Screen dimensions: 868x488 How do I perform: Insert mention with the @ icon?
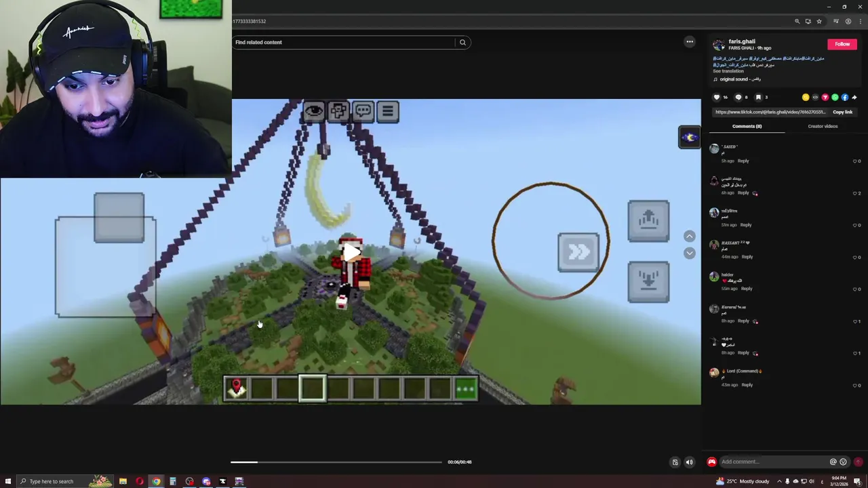pyautogui.click(x=833, y=462)
